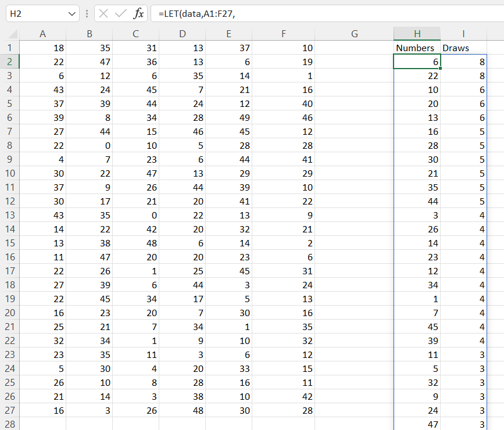Viewport: 504px width, 430px height.
Task: Select the cell labeled Draws
Action: tap(456, 48)
